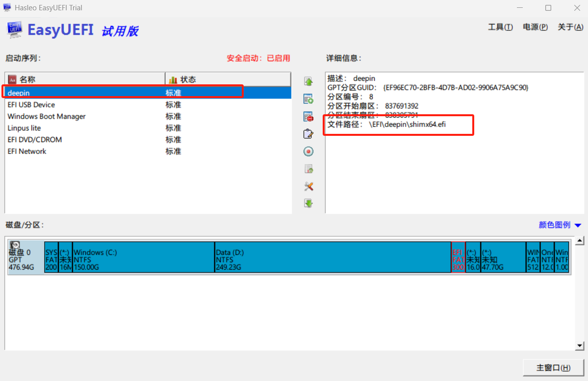Open the 电源(P) menu
588x381 pixels.
pos(535,27)
